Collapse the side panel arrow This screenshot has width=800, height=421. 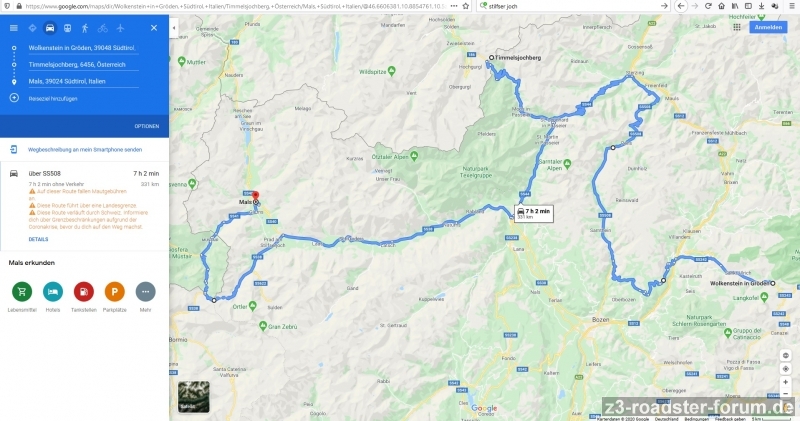click(x=174, y=28)
